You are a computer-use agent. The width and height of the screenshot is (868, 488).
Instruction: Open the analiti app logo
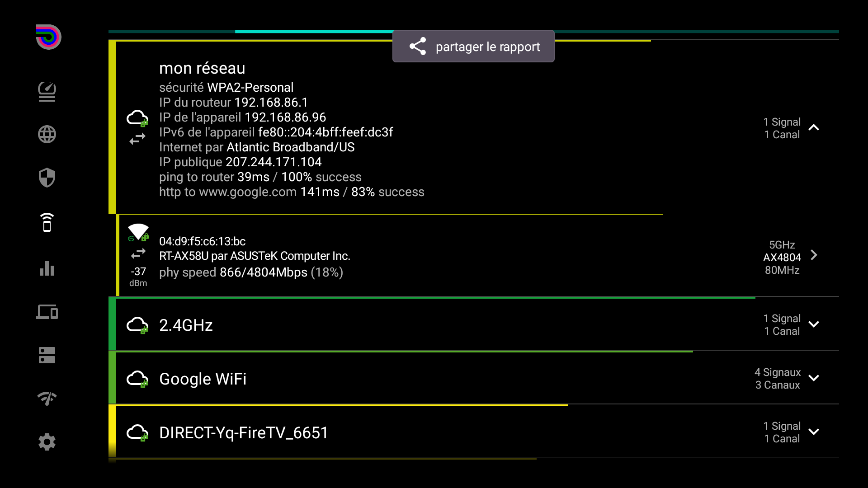tap(47, 37)
